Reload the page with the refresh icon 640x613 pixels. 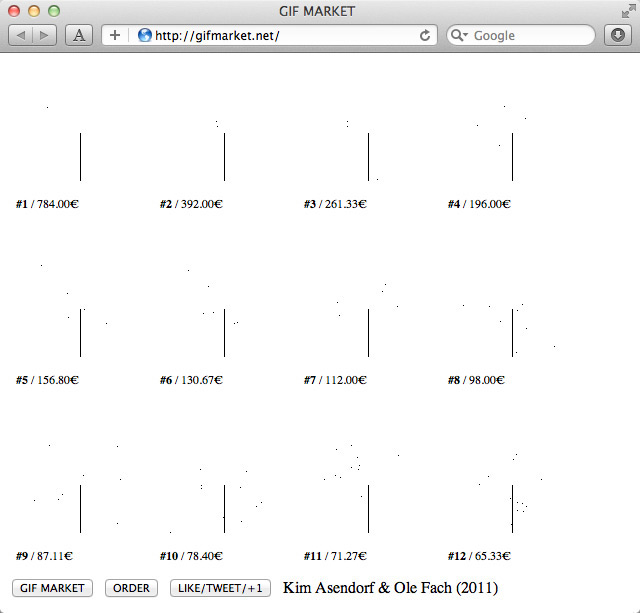coord(425,35)
